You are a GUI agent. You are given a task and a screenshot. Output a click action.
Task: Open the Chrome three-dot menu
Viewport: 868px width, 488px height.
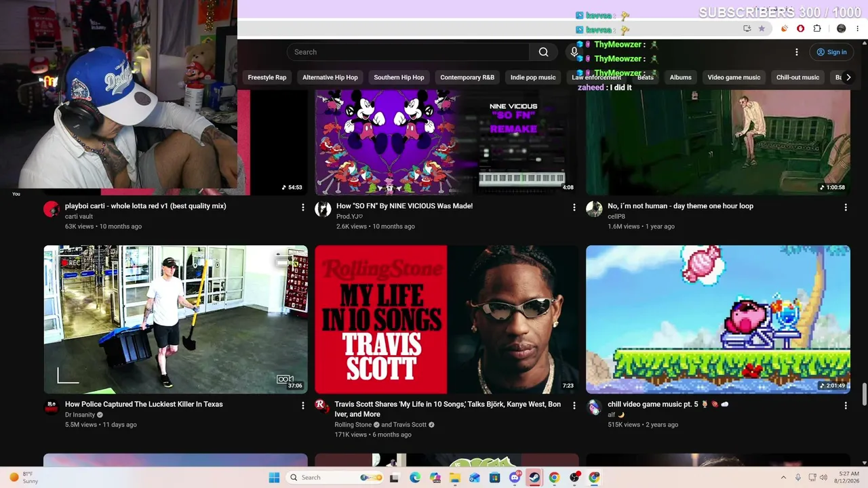click(859, 28)
